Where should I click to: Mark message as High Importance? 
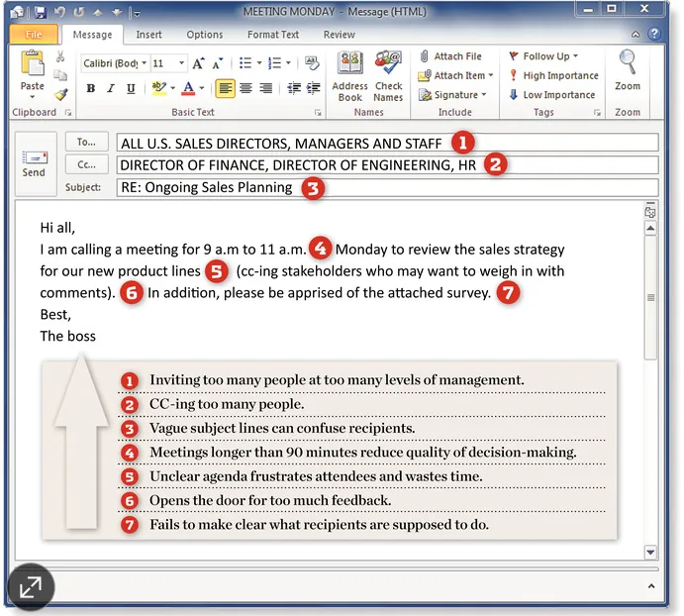pyautogui.click(x=554, y=75)
